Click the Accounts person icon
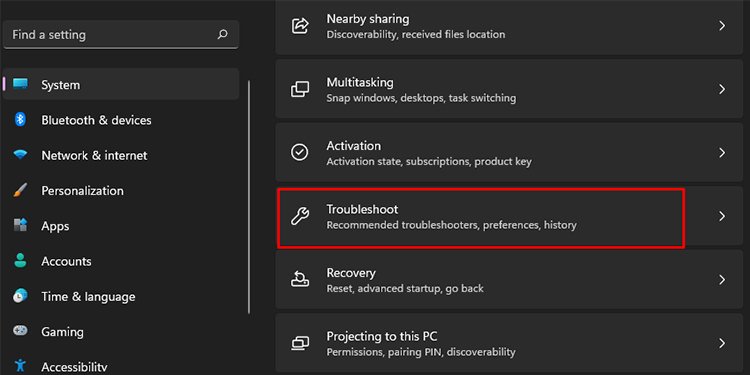The image size is (750, 375). point(20,261)
